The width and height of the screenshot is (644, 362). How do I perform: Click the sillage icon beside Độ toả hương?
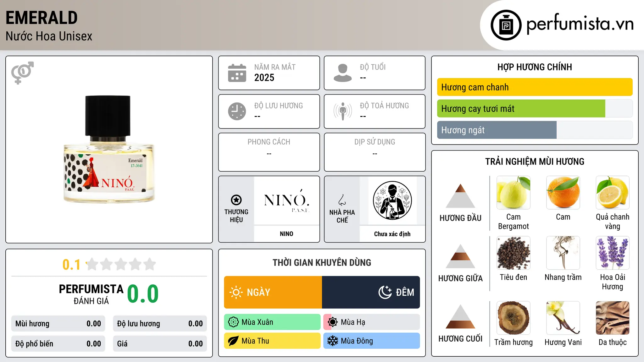343,111
